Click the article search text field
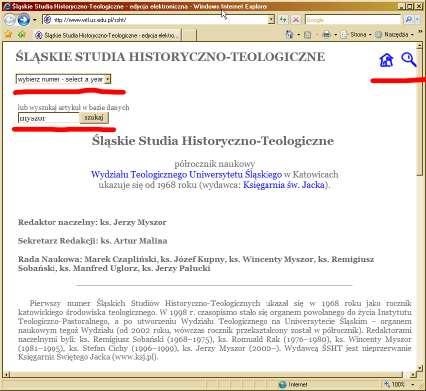Viewport: 426px width, 391px height. [x=49, y=118]
